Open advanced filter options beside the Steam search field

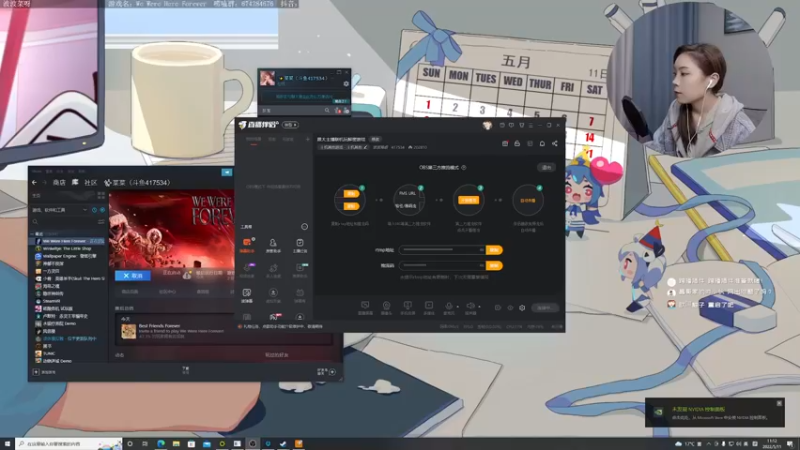(101, 221)
